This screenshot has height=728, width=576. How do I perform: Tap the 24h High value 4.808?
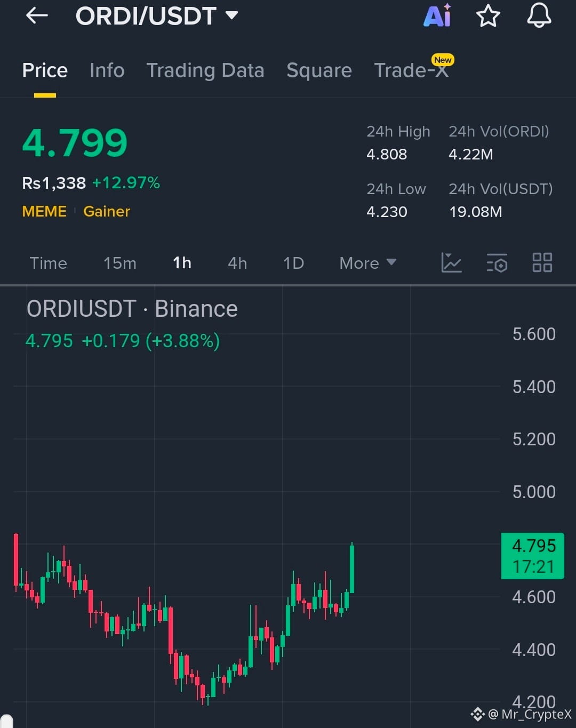(x=387, y=154)
